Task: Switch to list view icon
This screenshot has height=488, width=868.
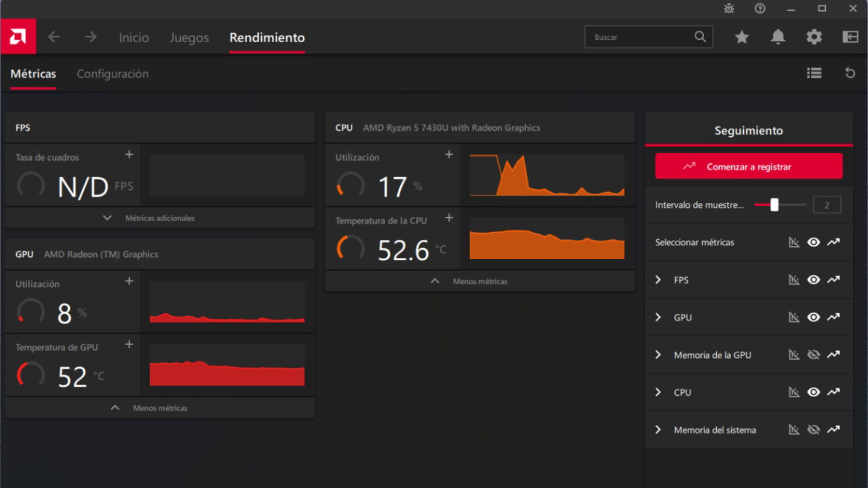Action: (x=814, y=73)
